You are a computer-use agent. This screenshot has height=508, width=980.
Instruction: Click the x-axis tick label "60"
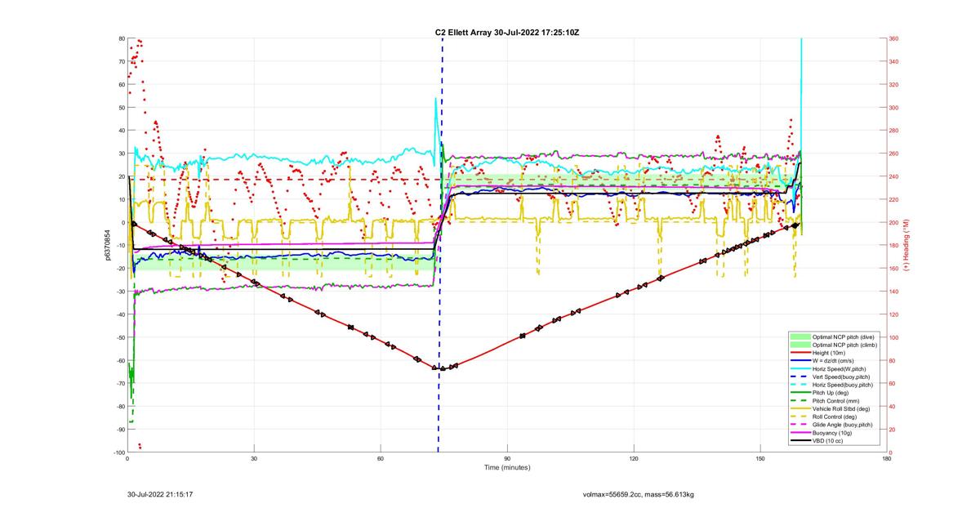pyautogui.click(x=381, y=458)
